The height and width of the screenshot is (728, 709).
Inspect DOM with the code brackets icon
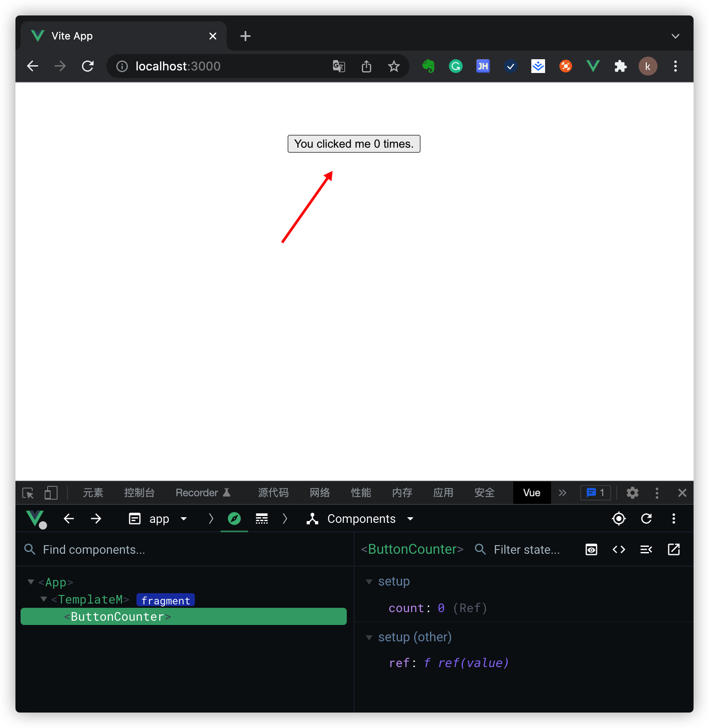pos(618,549)
